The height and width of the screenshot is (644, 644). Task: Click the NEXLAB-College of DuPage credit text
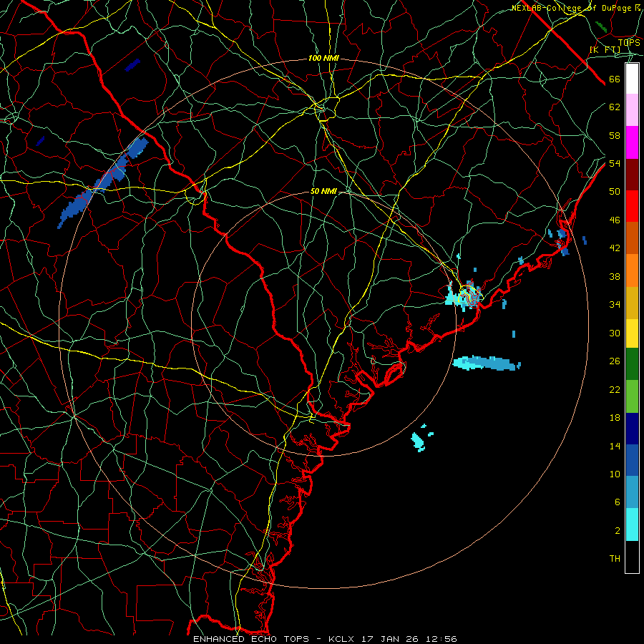576,8
